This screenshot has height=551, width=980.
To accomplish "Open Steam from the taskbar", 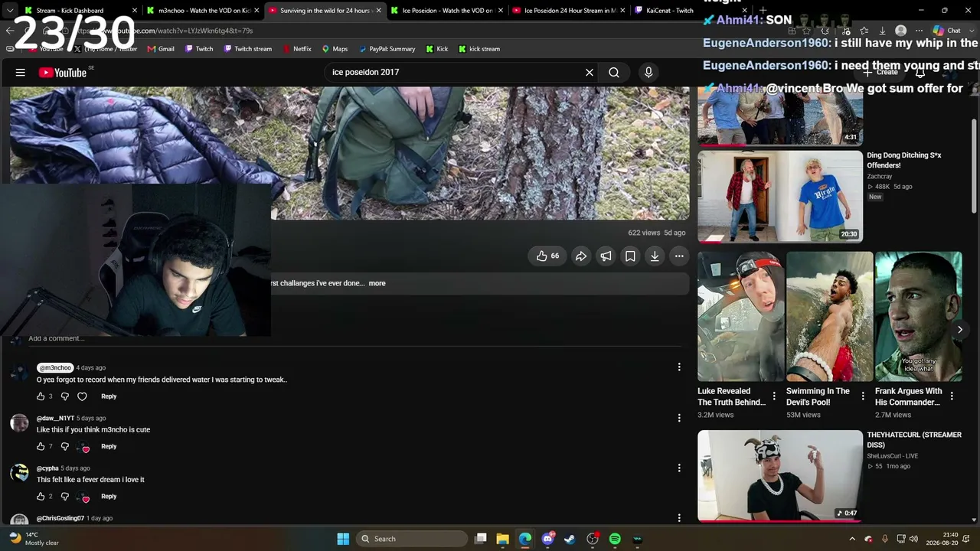I will [x=570, y=539].
